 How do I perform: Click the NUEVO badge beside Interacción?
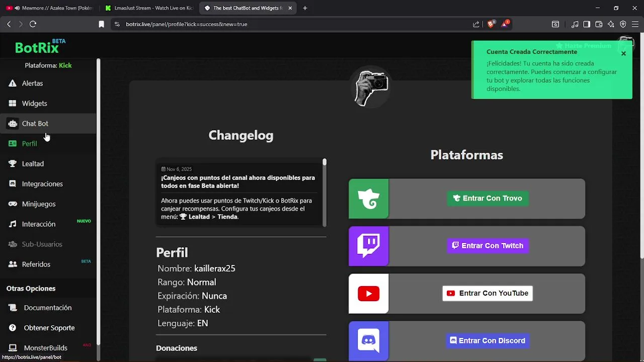84,221
